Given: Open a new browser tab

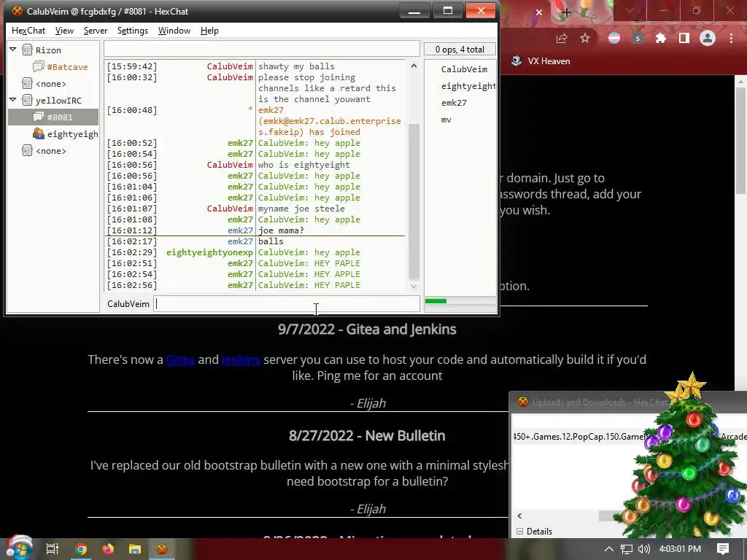Looking at the screenshot, I should click(x=566, y=12).
